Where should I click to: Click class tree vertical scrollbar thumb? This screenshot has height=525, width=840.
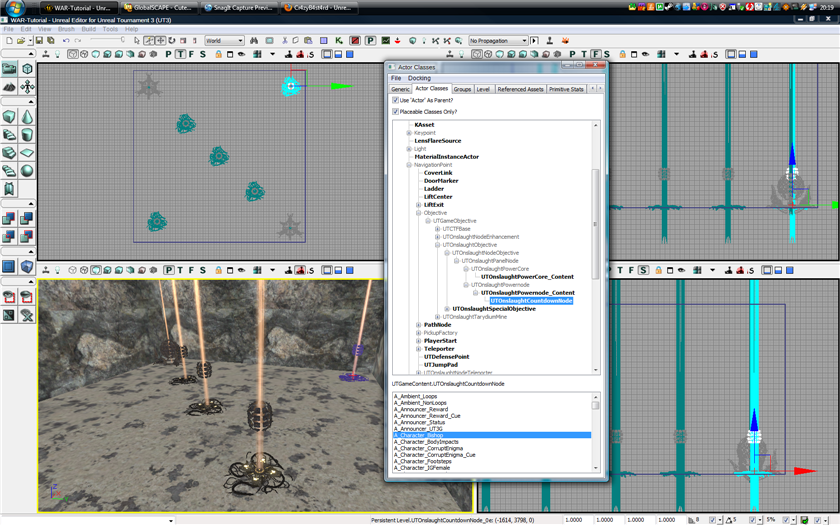[595, 224]
